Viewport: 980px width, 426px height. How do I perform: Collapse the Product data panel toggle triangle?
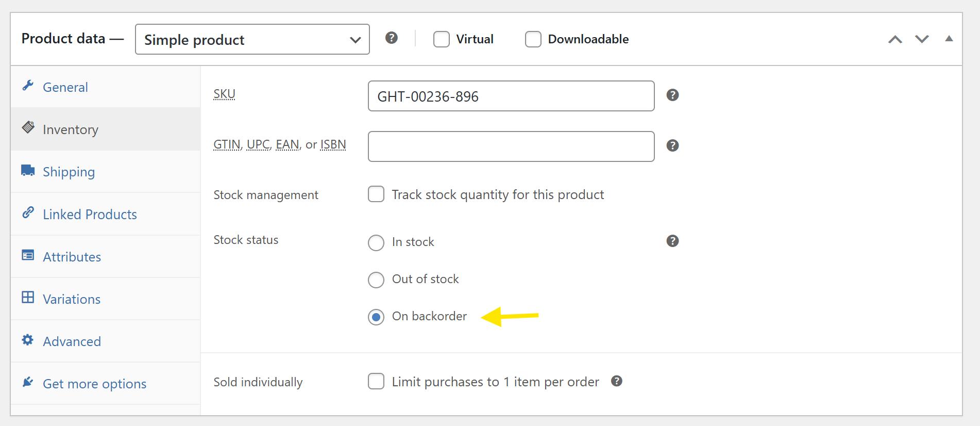click(949, 39)
